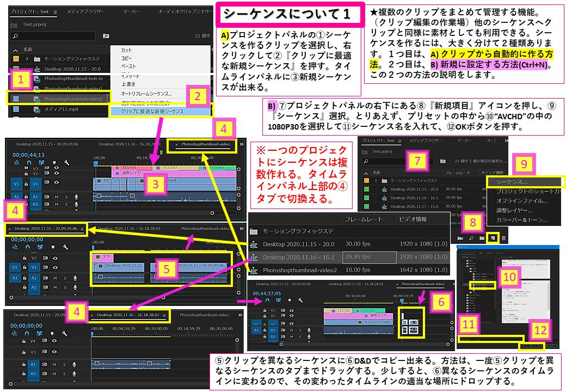Open panel menu beside プロジェクト: Test near step 7
The width and height of the screenshot is (566, 392).
tap(399, 141)
